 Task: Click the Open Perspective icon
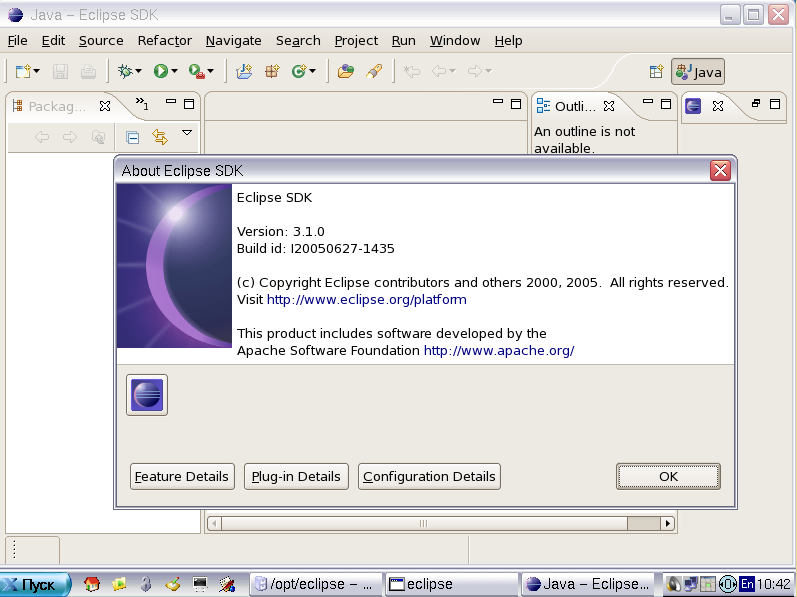coord(656,72)
